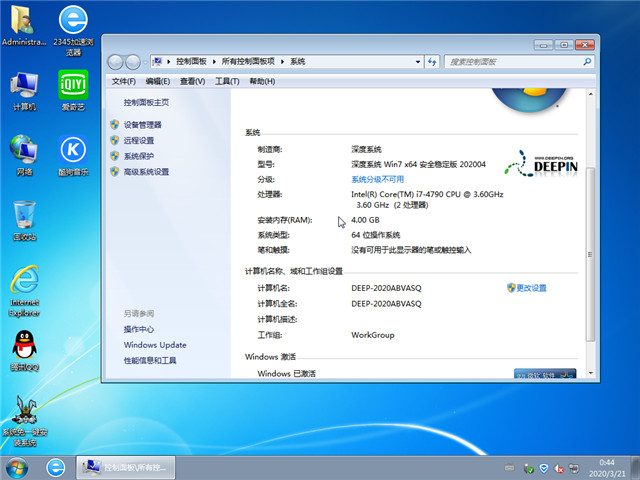Select the computer name DEEP-2020ABVASQ text

click(x=386, y=288)
